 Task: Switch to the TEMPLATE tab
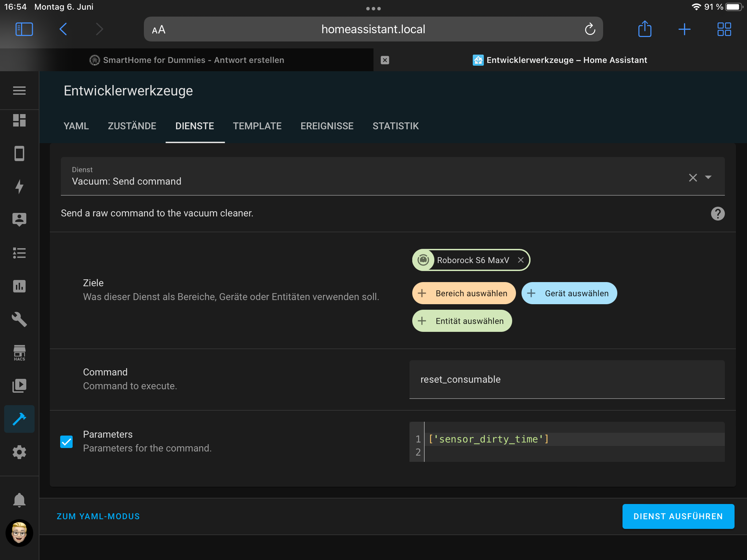[x=257, y=126]
